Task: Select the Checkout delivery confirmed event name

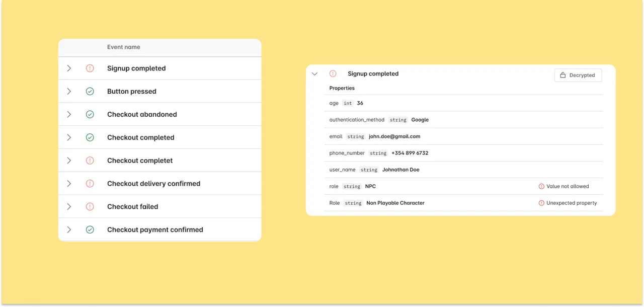Action: tap(153, 184)
